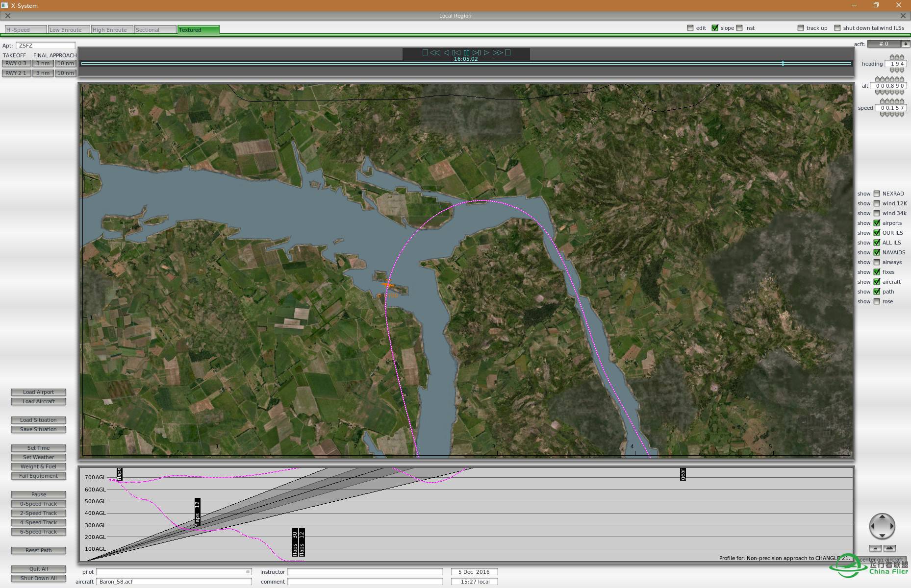Open the Fail Equipment button
Viewport: 911px width, 588px height.
(x=39, y=476)
